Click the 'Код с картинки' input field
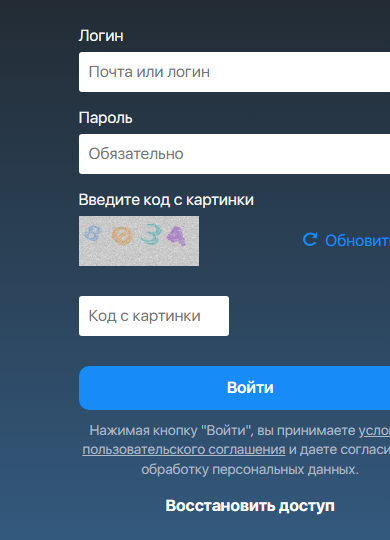The image size is (390, 540). coord(154,316)
